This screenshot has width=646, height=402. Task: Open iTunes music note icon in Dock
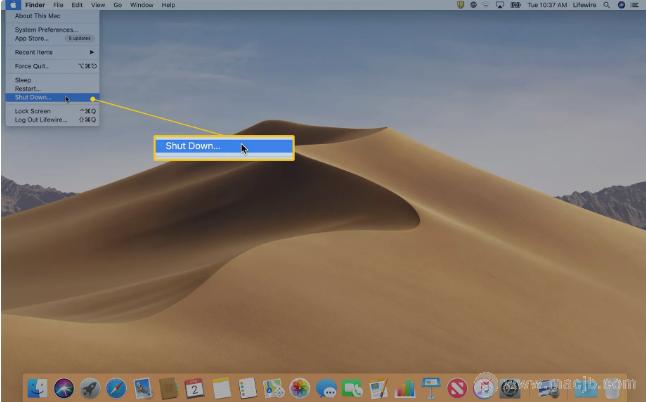(484, 388)
